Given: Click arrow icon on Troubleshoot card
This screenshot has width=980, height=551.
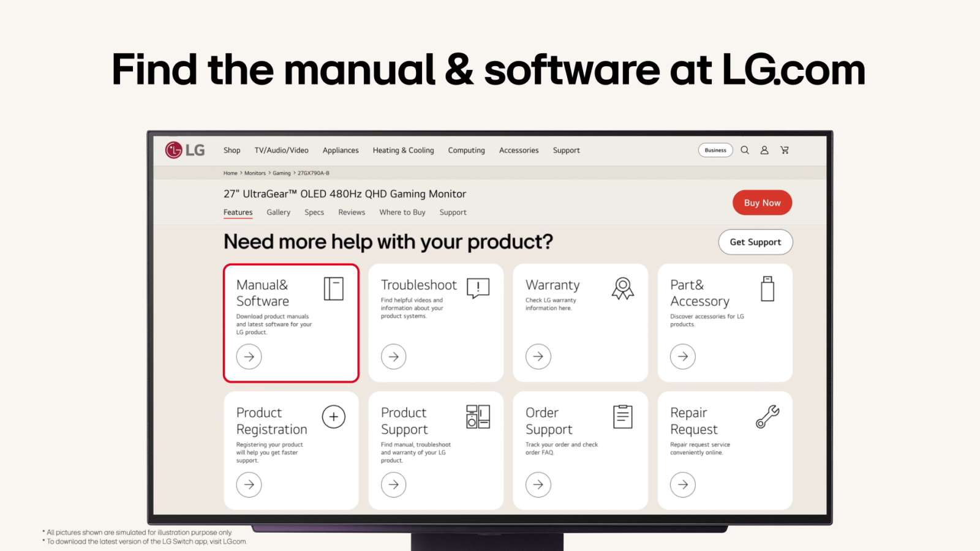Looking at the screenshot, I should [394, 357].
